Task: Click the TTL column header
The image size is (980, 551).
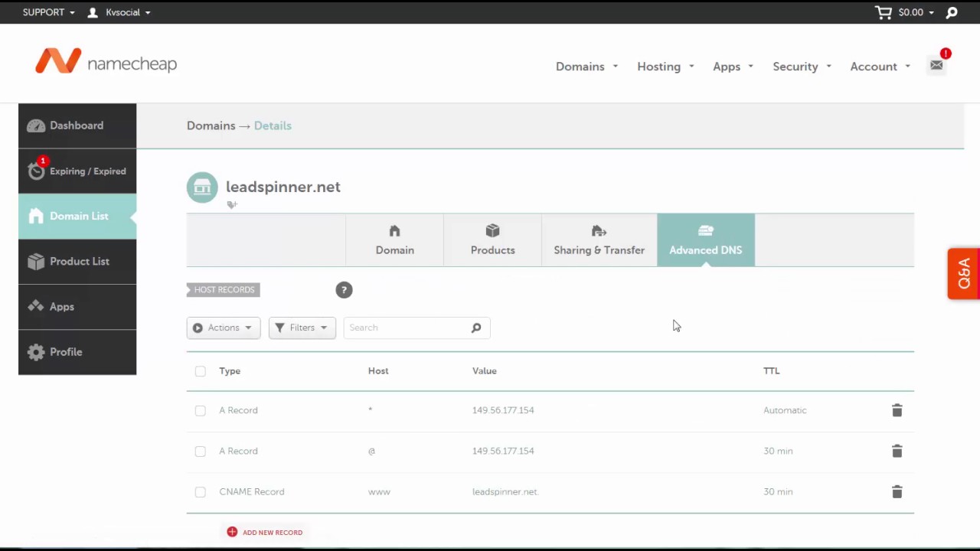Action: pyautogui.click(x=771, y=371)
